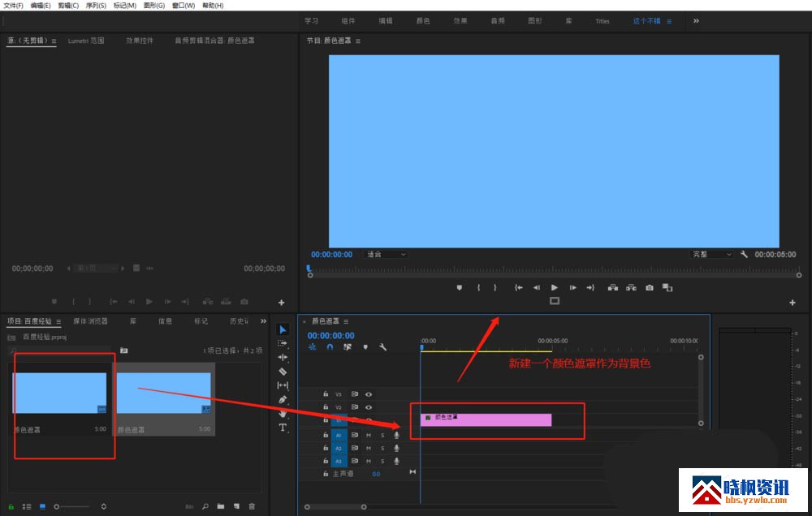Add marker in the timeline panel
Screen dimensions: 812x516
coord(365,346)
